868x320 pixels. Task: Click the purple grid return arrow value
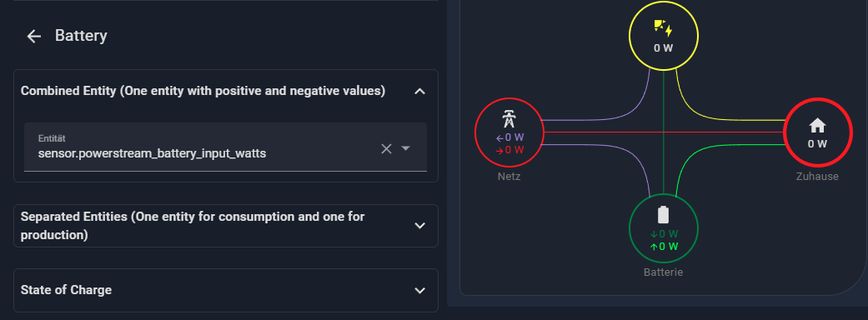[509, 137]
